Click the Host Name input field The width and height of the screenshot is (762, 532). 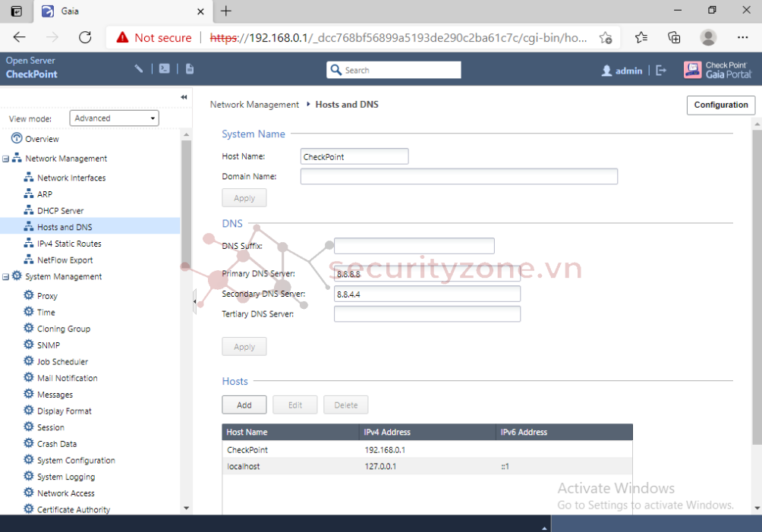[x=354, y=156]
